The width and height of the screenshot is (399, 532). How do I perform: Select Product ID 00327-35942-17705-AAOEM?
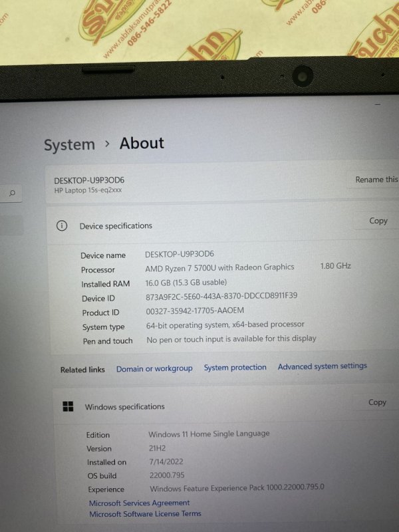coord(195,311)
